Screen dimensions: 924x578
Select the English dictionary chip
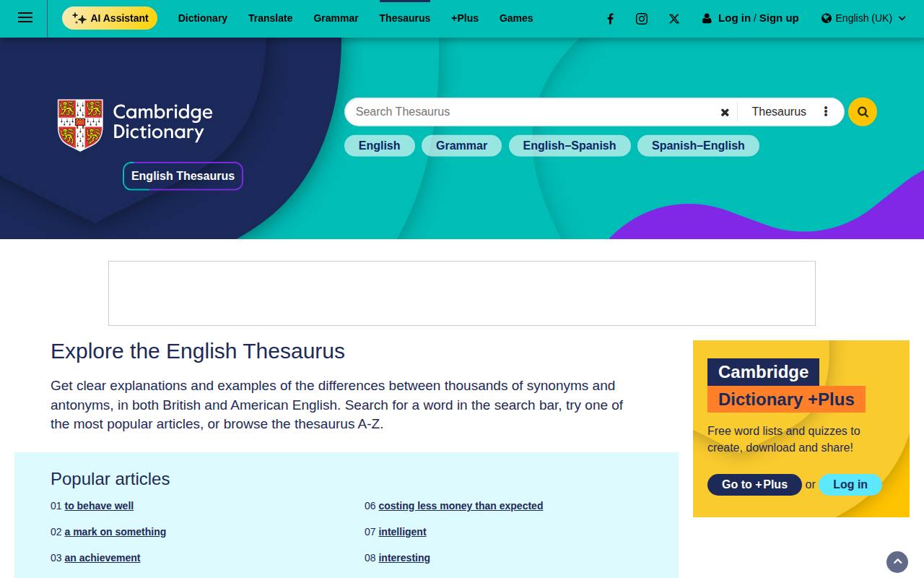tap(380, 146)
